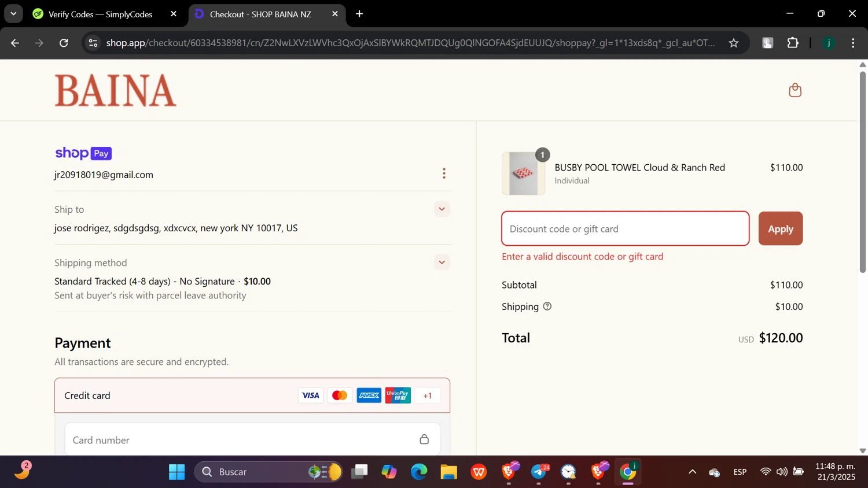Show shipping info help icon
Screen dimensions: 868x488
coord(547,306)
